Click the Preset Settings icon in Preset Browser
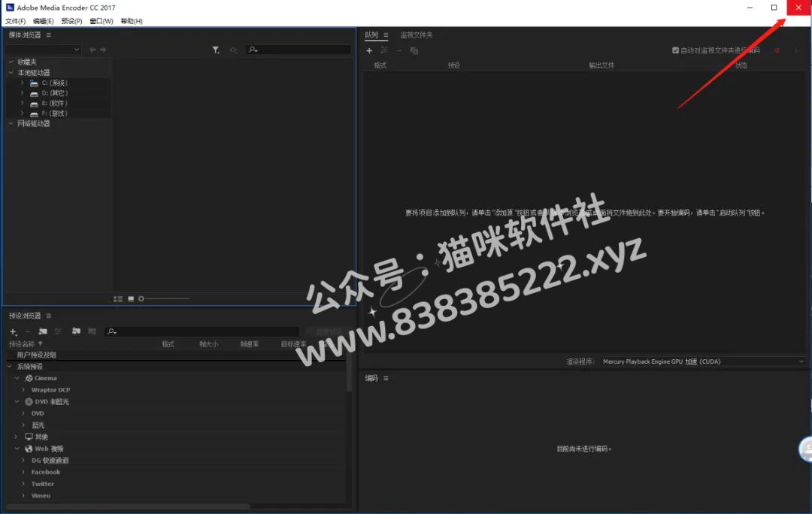 coord(58,331)
